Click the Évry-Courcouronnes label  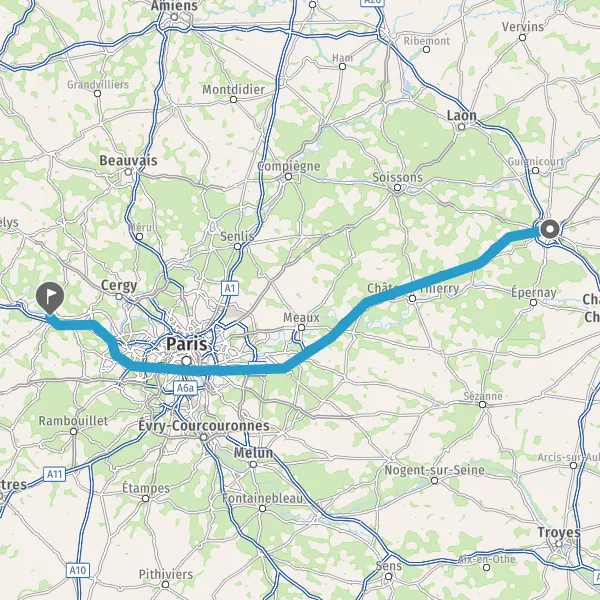coord(204,426)
